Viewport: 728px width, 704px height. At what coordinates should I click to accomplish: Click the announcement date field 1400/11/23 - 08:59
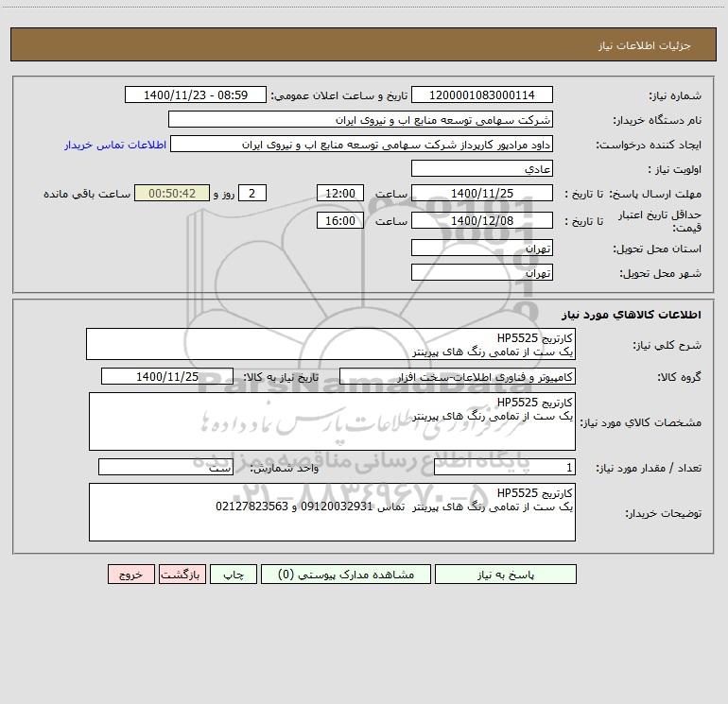pos(196,94)
